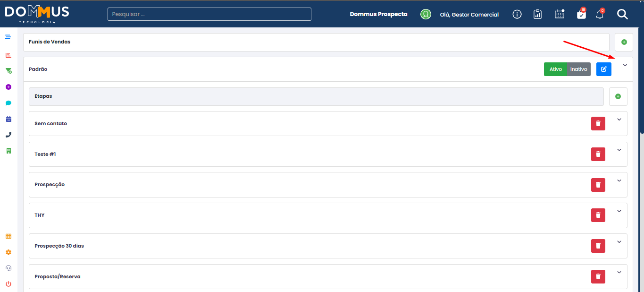Image resolution: width=644 pixels, height=292 pixels.
Task: Open the green funnel icon in sidebar
Action: (8, 71)
